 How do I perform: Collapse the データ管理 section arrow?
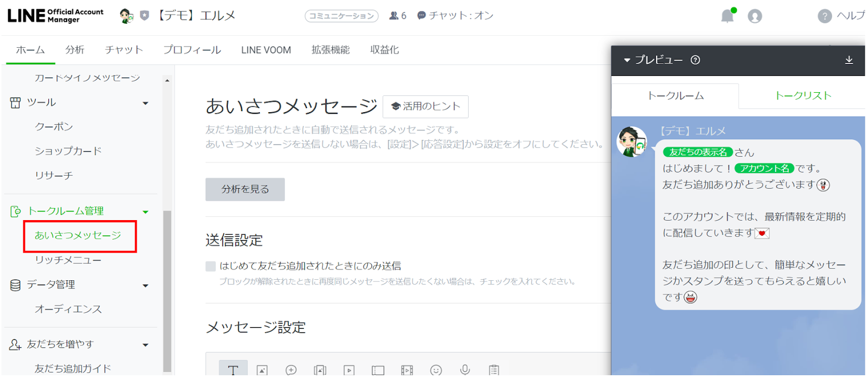tap(145, 286)
